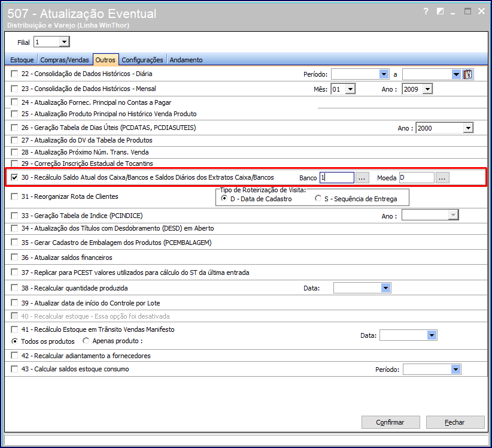Enable option 25 Atualização Produto Principal
Screen dimensions: 492x448
(x=14, y=114)
